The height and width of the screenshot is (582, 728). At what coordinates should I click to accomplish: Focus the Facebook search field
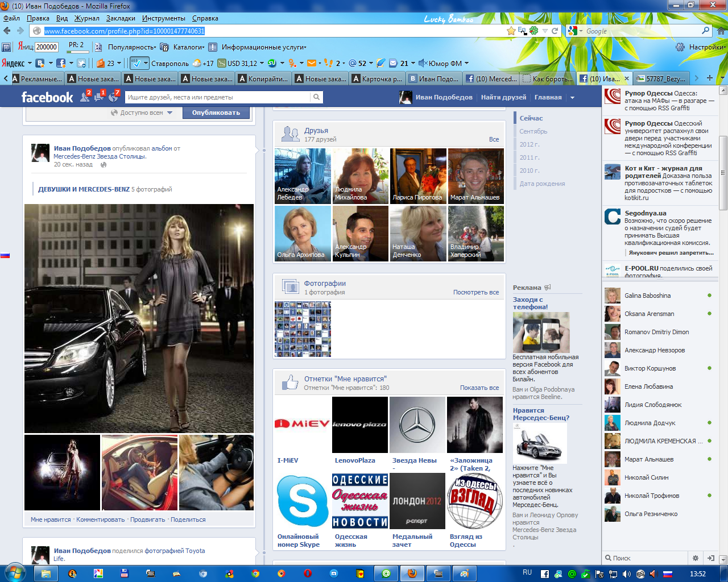click(x=218, y=97)
